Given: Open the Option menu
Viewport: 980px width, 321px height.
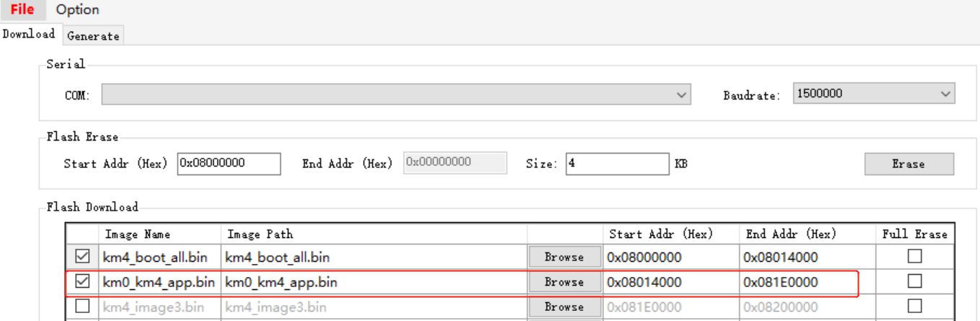Looking at the screenshot, I should [77, 9].
